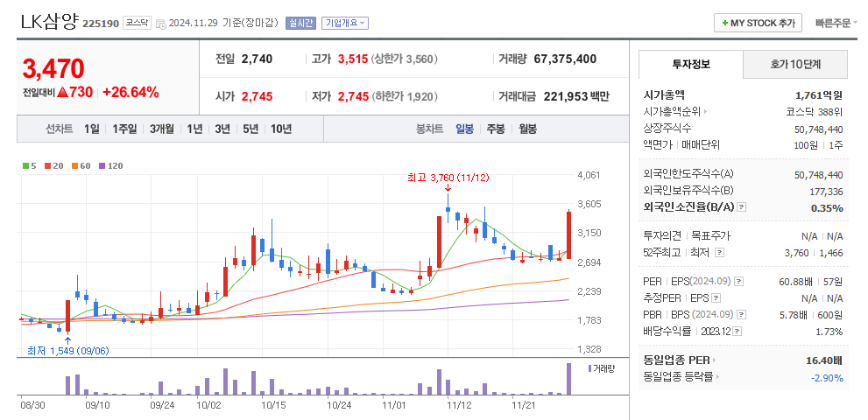Viewport: 868px width, 420px height.
Task: Click the 외국인소진율 value 0.35%
Action: pyautogui.click(x=827, y=208)
